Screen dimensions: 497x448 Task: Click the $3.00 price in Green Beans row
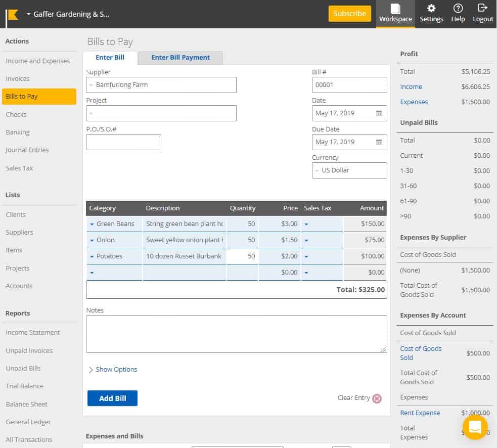pos(289,224)
